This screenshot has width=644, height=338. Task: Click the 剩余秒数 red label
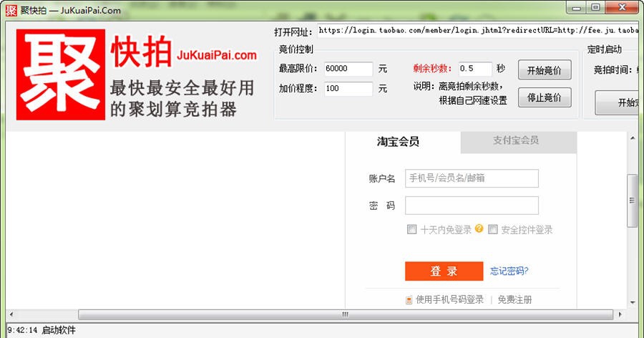coord(432,69)
